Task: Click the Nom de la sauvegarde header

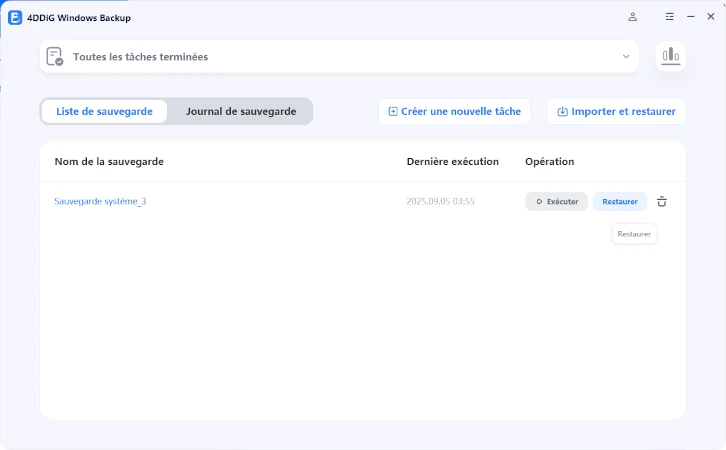Action: (109, 162)
